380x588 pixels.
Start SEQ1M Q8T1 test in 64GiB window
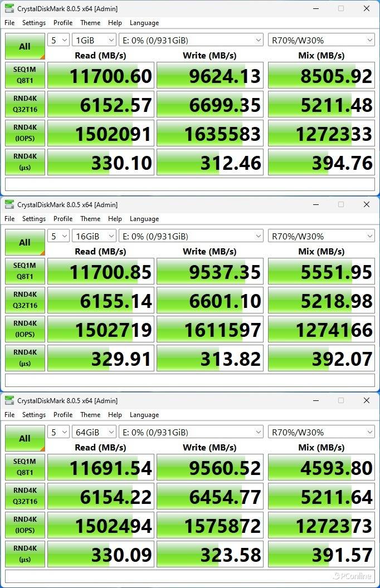pyautogui.click(x=25, y=467)
